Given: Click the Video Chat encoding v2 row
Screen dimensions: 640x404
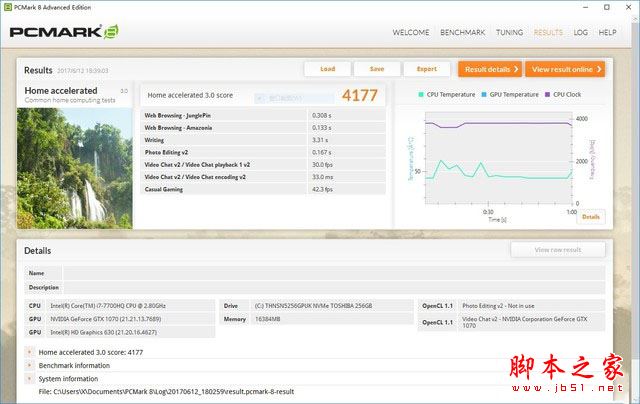Looking at the screenshot, I should click(x=263, y=177).
